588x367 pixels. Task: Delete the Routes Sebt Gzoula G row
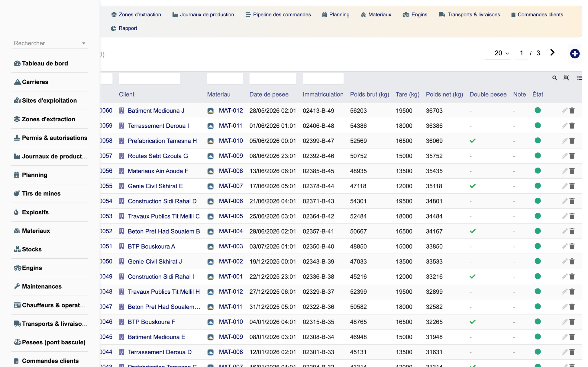coord(572,156)
